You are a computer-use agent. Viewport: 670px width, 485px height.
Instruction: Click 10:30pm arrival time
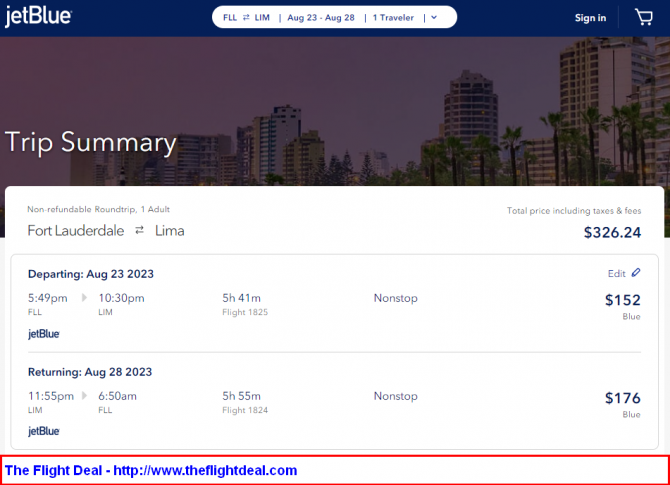(121, 298)
